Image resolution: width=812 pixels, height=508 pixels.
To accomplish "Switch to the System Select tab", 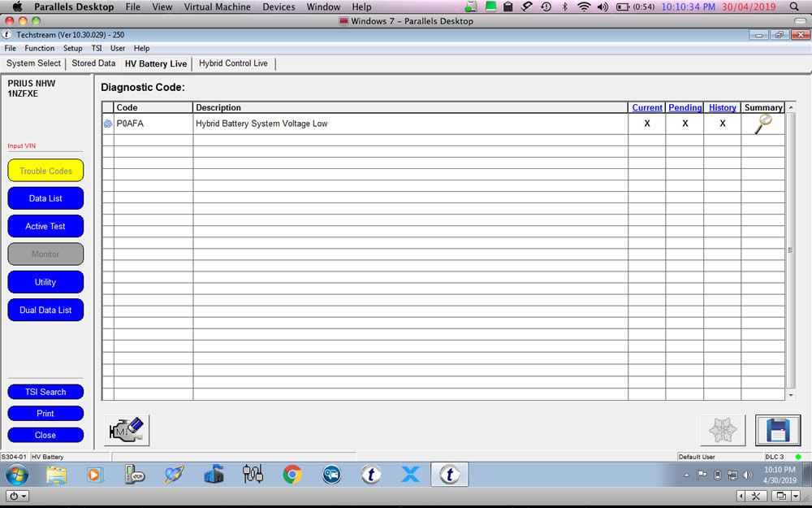I will pyautogui.click(x=33, y=63).
